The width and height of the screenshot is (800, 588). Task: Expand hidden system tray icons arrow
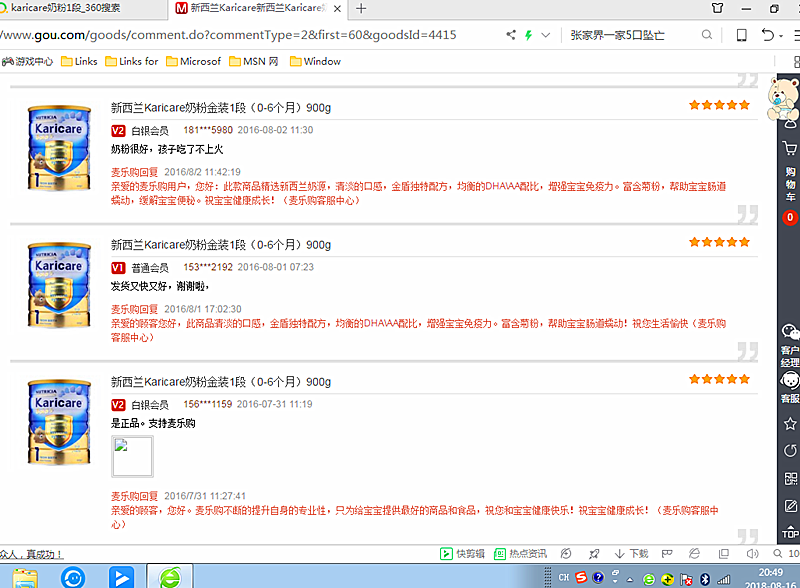tap(632, 579)
